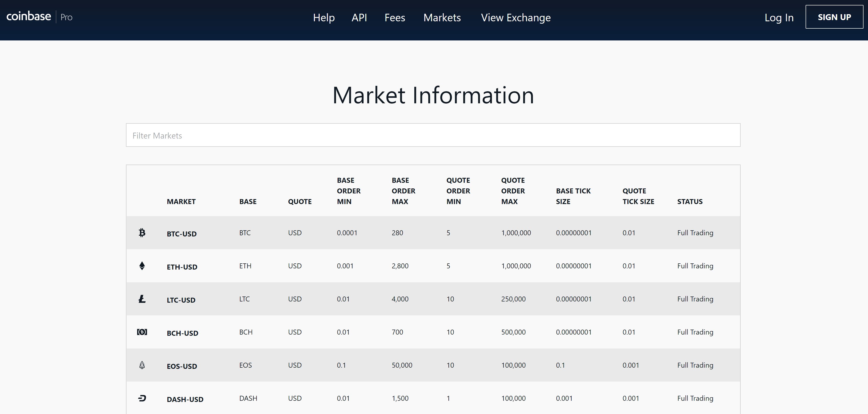This screenshot has height=414, width=868.
Task: Click the Bitcoin Cash icon in BCH-USD row
Action: point(142,332)
